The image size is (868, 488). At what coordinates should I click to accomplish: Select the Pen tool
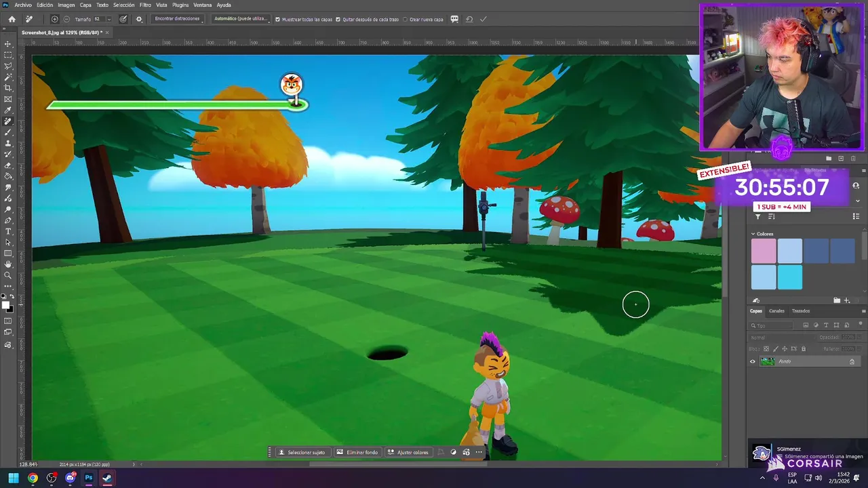(x=8, y=220)
